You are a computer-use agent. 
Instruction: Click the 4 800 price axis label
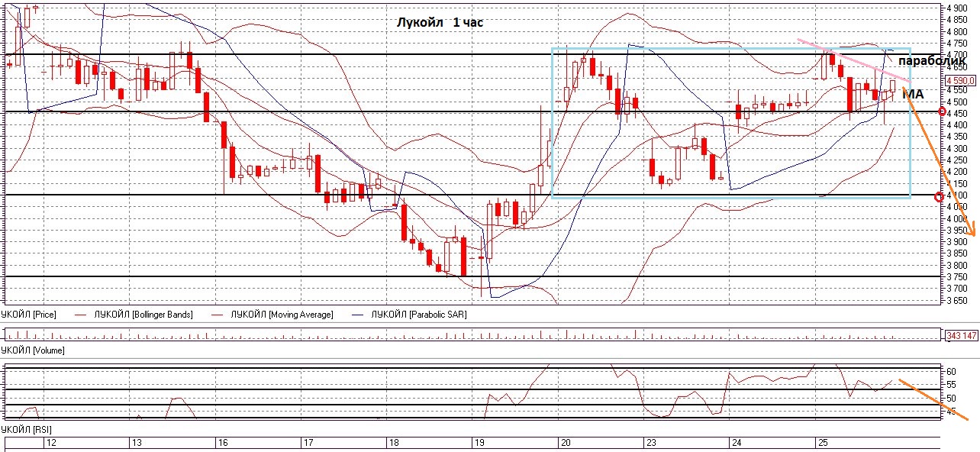[958, 32]
